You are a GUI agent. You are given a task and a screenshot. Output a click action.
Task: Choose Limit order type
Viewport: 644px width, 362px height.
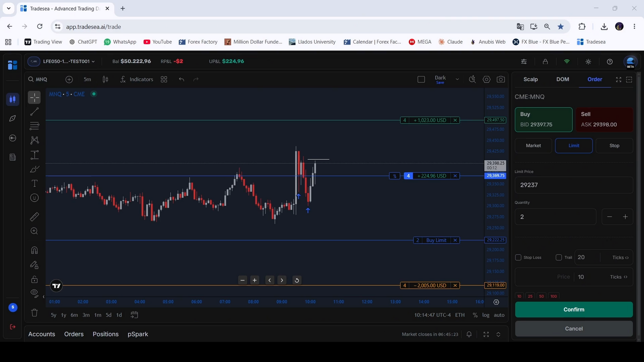[x=574, y=146]
